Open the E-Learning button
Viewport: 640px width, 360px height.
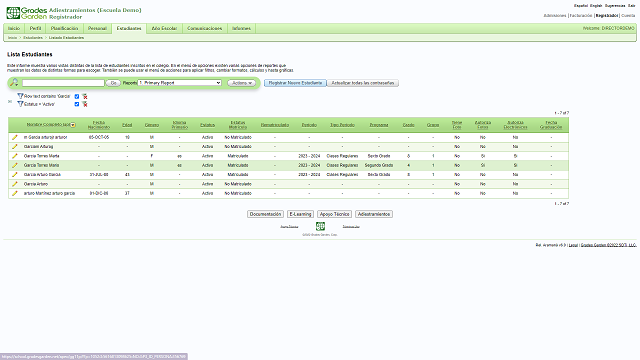click(300, 214)
